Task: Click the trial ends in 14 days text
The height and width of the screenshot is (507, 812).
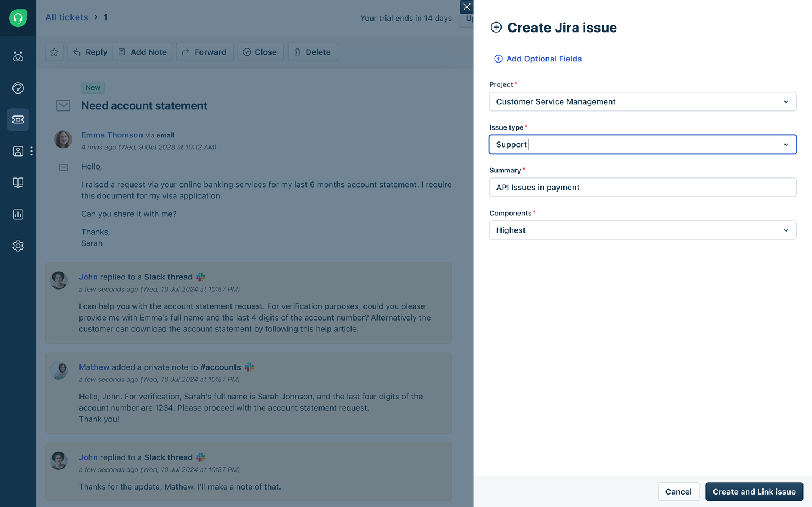Action: 406,18
